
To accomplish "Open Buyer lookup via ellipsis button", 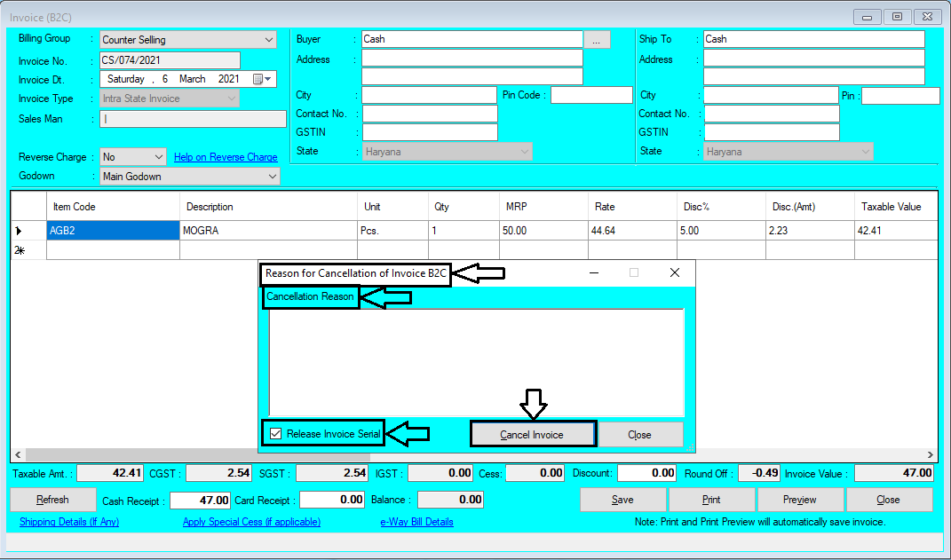I will pos(596,38).
